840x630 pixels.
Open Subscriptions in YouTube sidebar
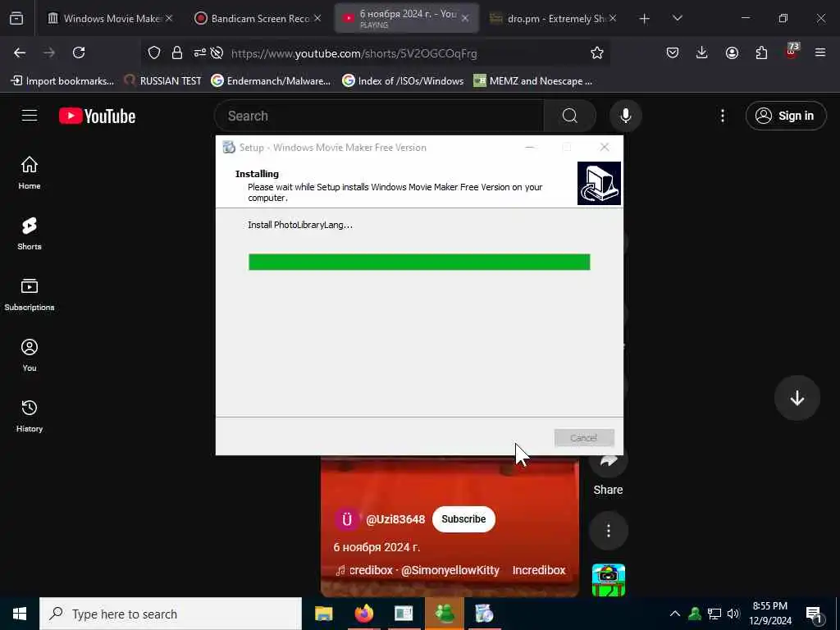[30, 294]
